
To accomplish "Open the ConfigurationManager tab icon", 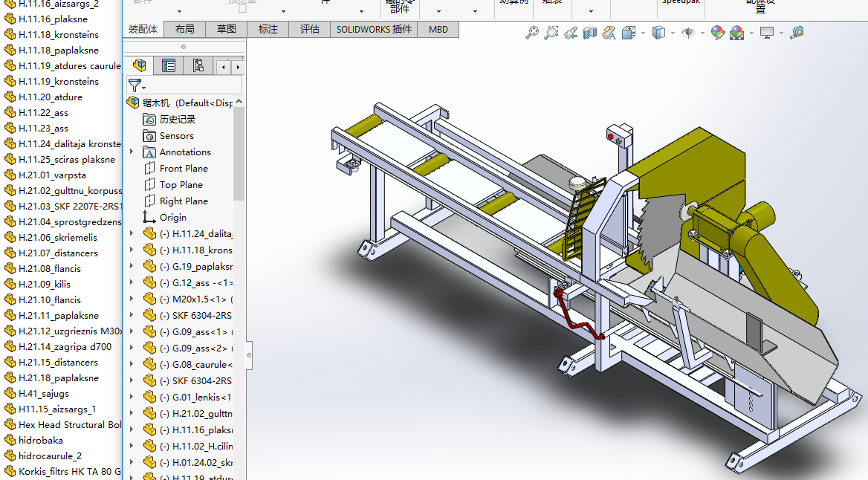I will pyautogui.click(x=198, y=66).
